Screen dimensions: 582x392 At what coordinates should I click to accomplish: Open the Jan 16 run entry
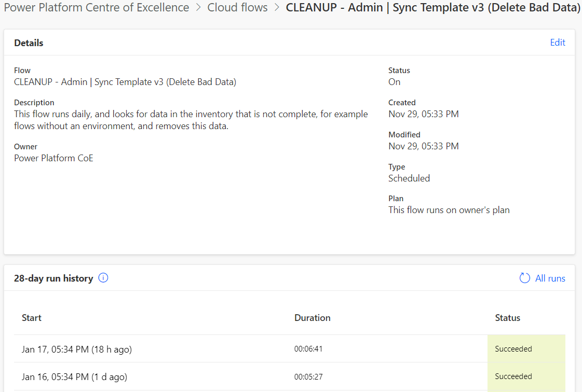(x=73, y=376)
